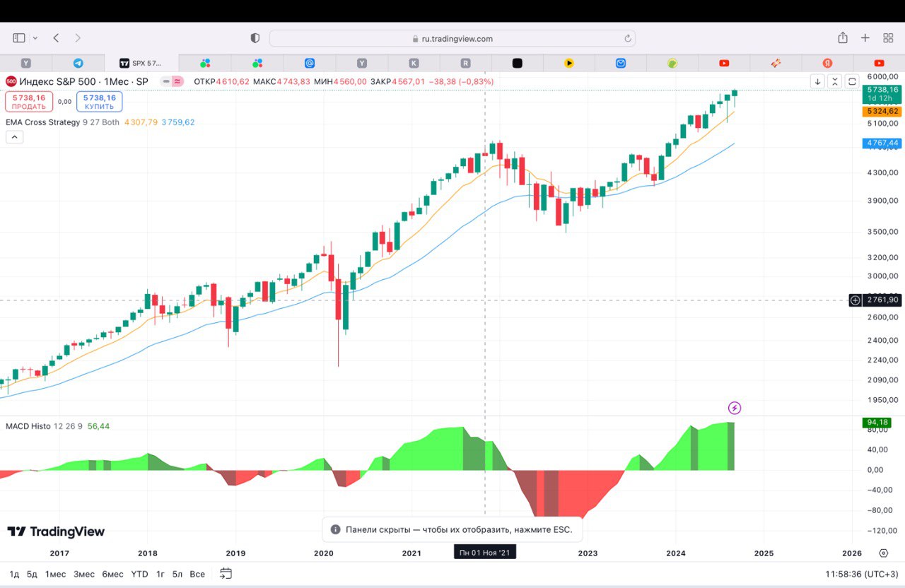The width and height of the screenshot is (905, 588).
Task: Click the S&P 500 symbol logo
Action: [x=11, y=81]
